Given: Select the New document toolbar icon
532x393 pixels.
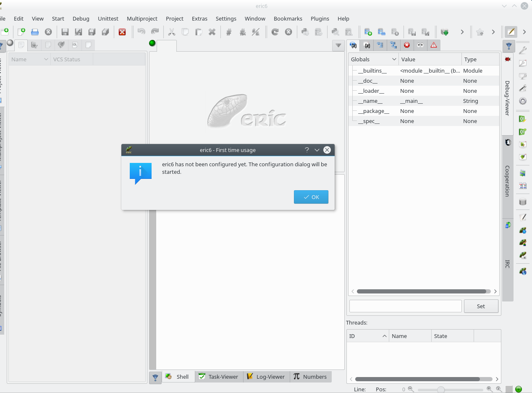Looking at the screenshot, I should tap(21, 32).
